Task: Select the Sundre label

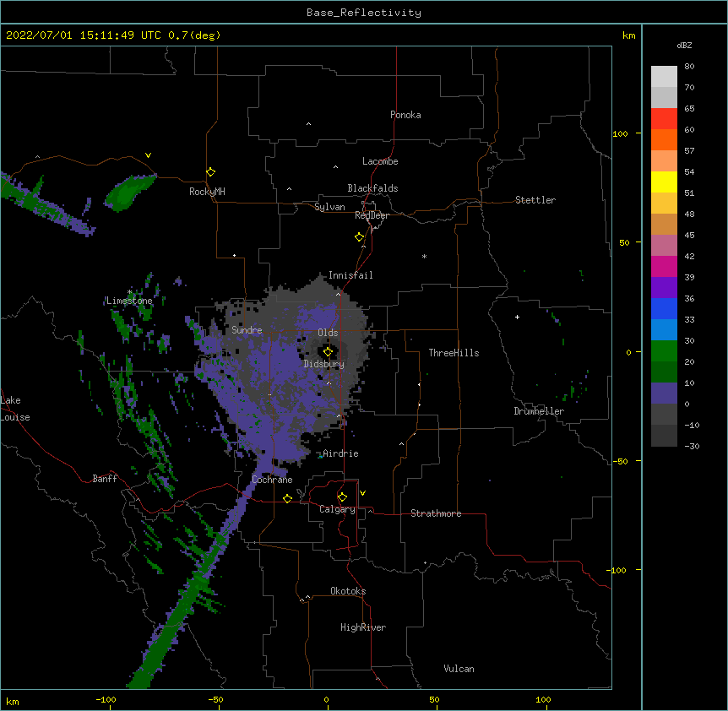Action: click(247, 330)
